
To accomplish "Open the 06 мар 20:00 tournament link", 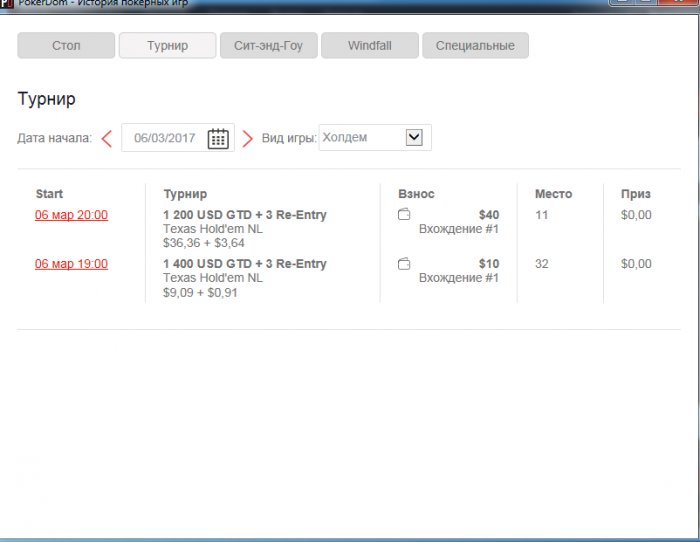I will (71, 215).
